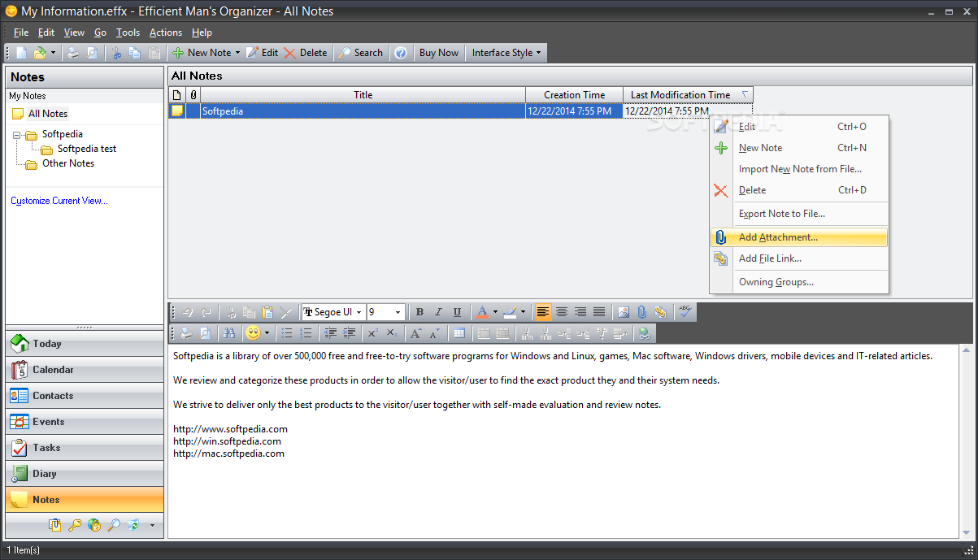Open the highlight color dropdown arrow

coord(523,312)
